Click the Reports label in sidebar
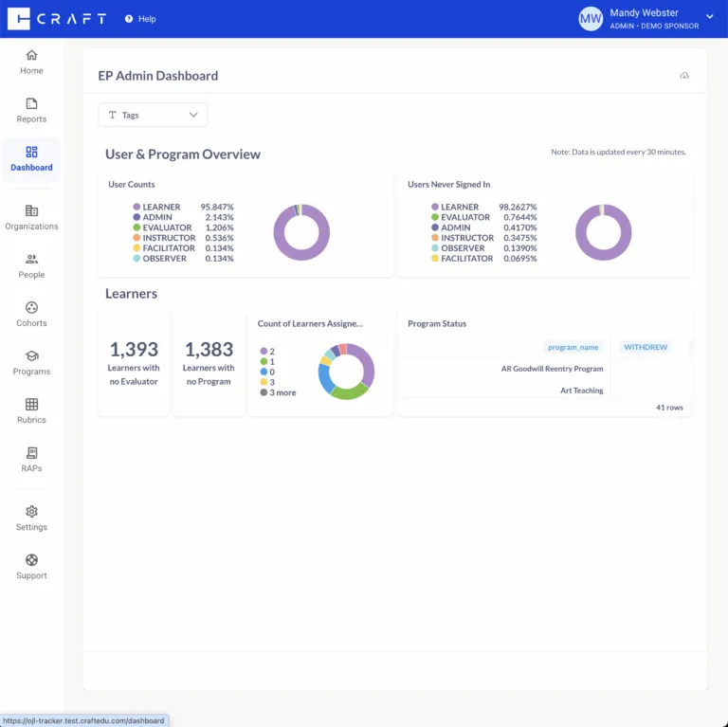728x727 pixels. tap(31, 118)
